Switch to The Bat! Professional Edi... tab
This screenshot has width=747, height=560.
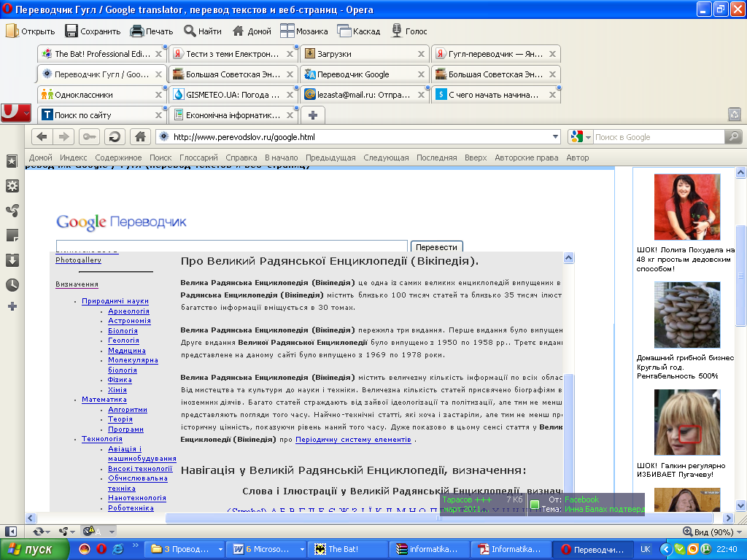[102, 54]
